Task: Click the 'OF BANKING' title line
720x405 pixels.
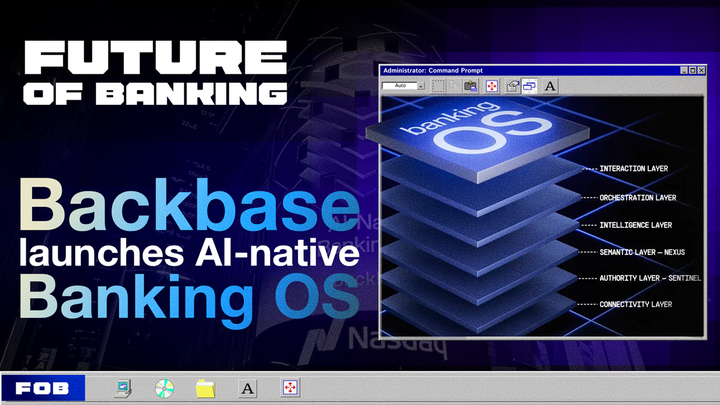Action: point(156,93)
